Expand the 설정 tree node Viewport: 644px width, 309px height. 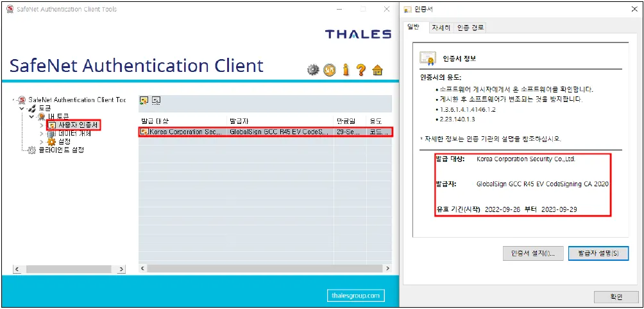[41, 141]
